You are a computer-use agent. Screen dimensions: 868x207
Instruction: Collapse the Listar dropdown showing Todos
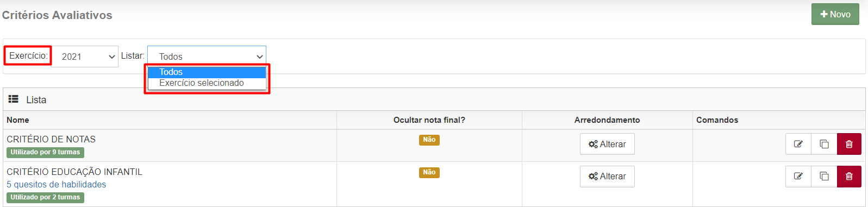click(207, 57)
